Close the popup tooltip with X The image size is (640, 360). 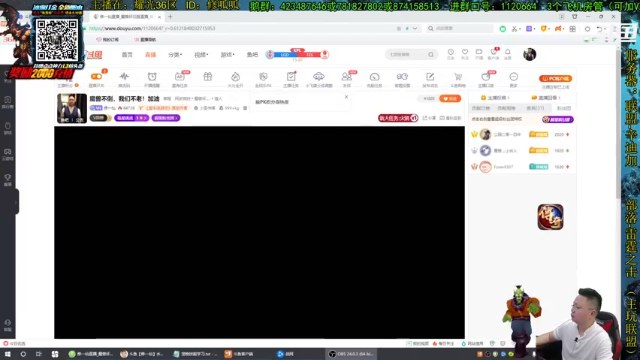[346, 97]
